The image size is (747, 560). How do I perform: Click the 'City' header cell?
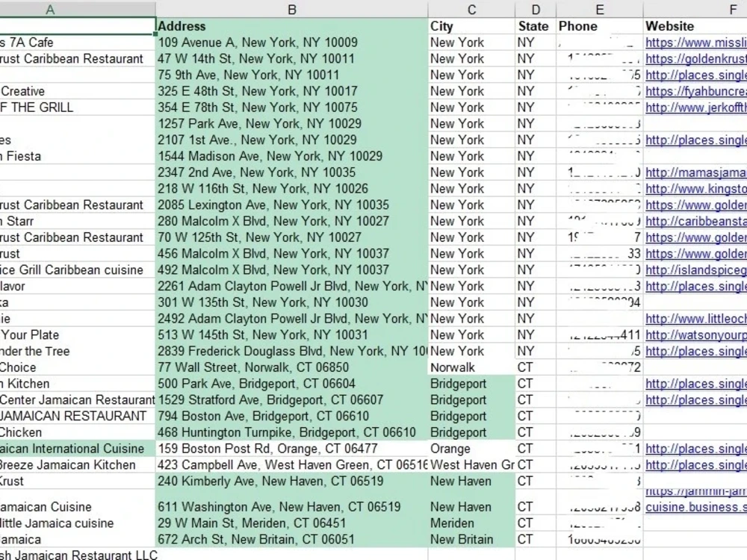(x=471, y=26)
